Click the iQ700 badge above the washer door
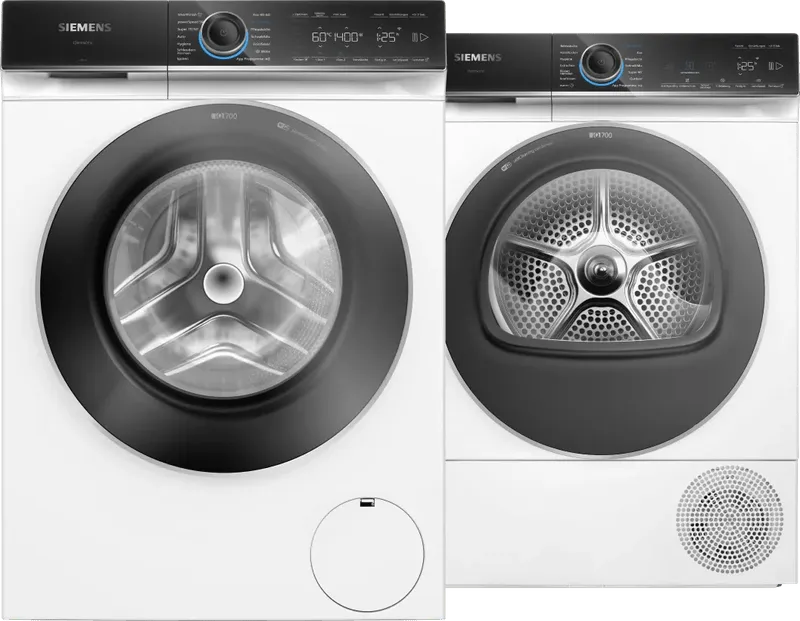 pos(223,116)
